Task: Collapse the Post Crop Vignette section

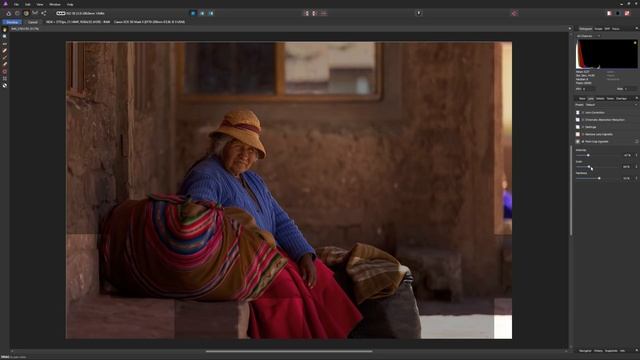Action: pos(583,142)
